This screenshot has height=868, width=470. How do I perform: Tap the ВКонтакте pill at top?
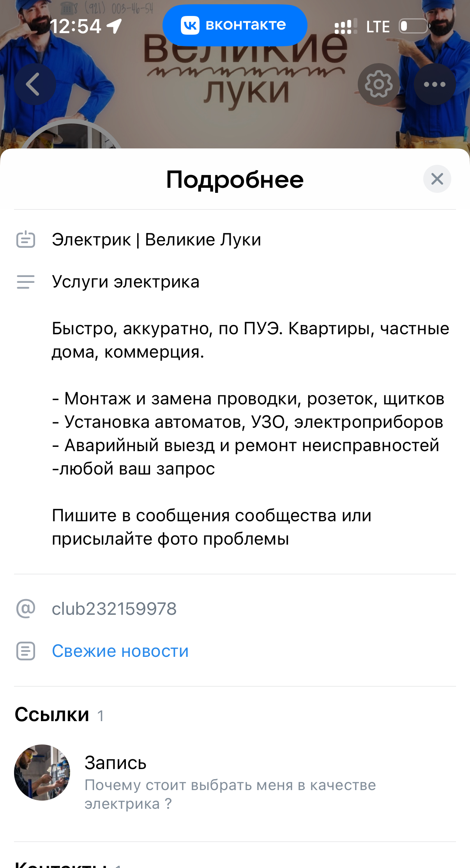pos(235,25)
